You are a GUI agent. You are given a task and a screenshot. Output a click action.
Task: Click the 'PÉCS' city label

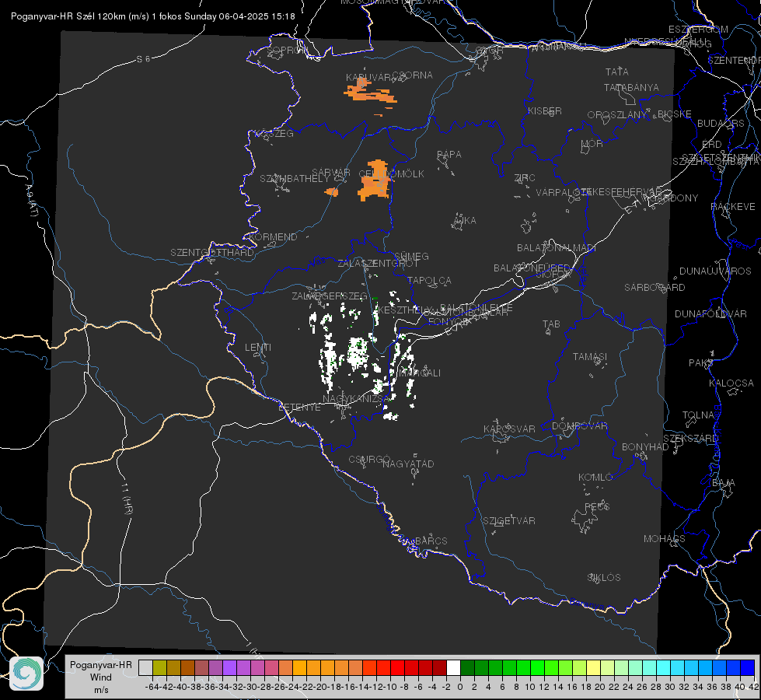tap(596, 506)
